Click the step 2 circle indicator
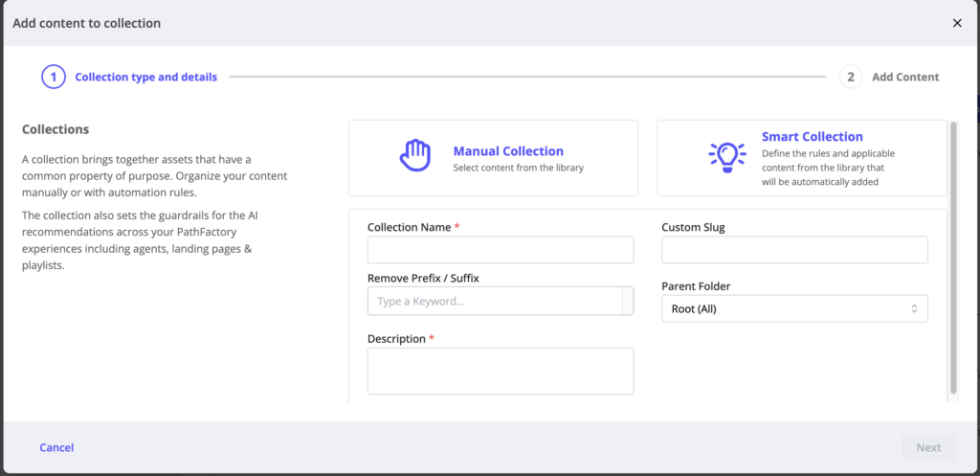 coord(850,77)
